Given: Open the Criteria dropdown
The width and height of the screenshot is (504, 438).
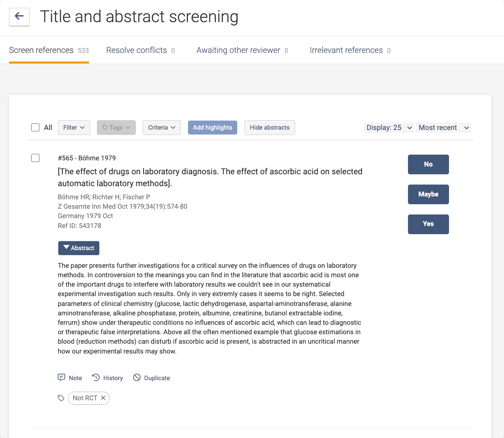Looking at the screenshot, I should pos(162,128).
